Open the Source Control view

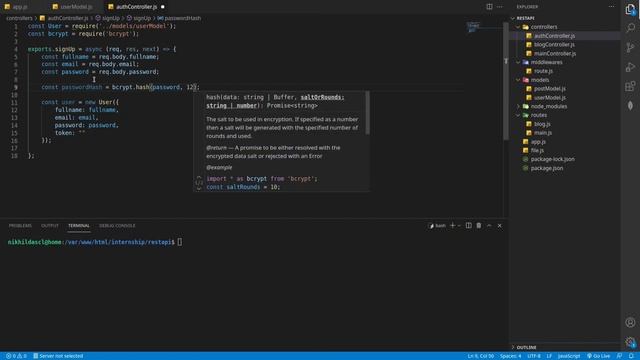pos(630,47)
